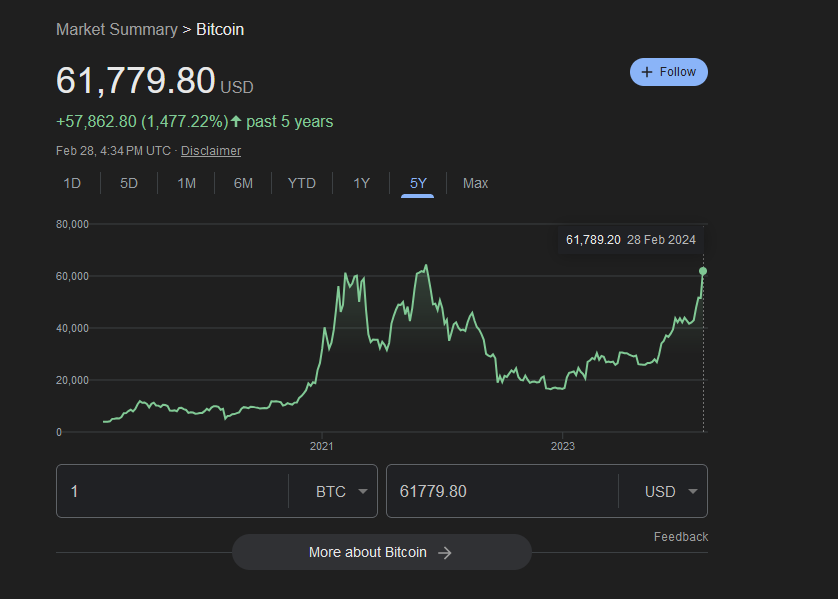Show Max time range chart
This screenshot has width=838, height=599.
tap(476, 183)
